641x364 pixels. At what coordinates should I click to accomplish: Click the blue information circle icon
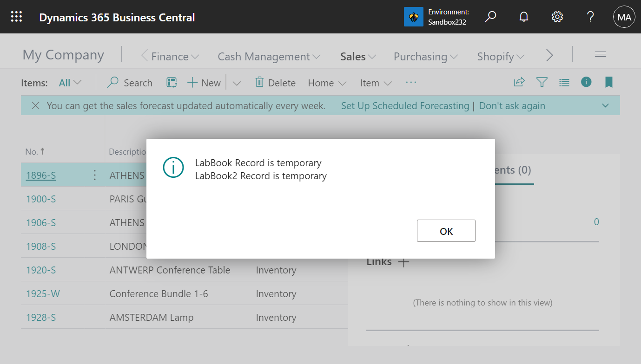pyautogui.click(x=586, y=82)
